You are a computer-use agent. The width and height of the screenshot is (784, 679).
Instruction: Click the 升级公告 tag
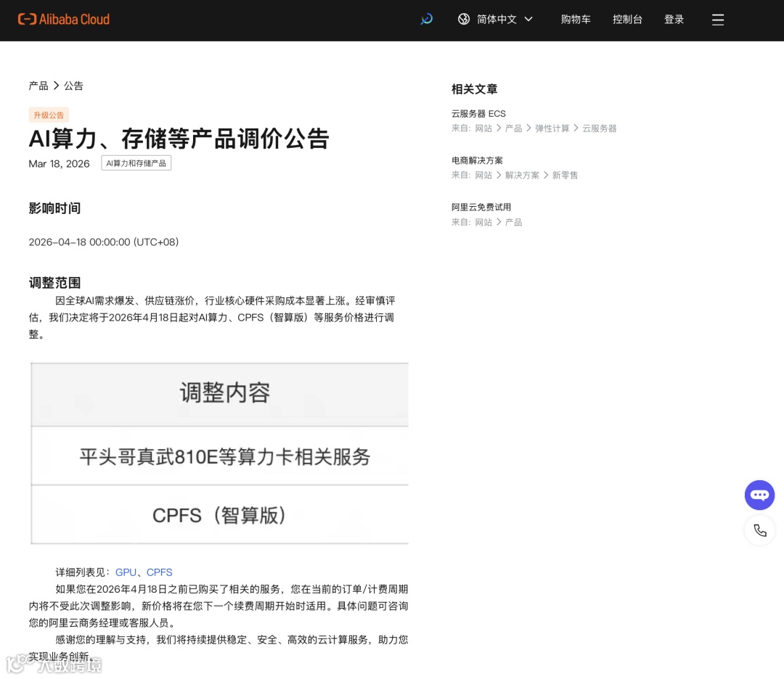coord(49,115)
